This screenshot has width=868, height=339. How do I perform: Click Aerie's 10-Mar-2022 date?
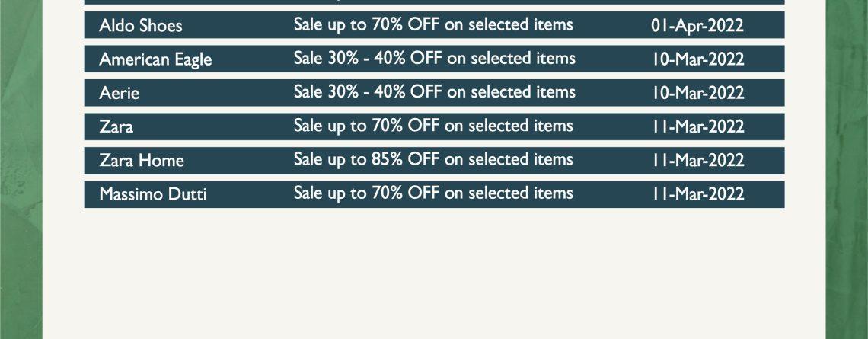click(697, 93)
